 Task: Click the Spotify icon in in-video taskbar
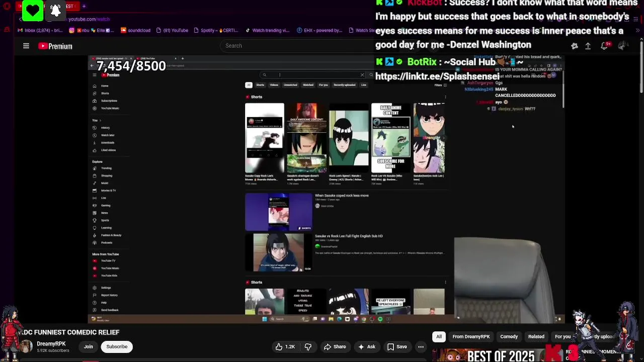[380, 319]
